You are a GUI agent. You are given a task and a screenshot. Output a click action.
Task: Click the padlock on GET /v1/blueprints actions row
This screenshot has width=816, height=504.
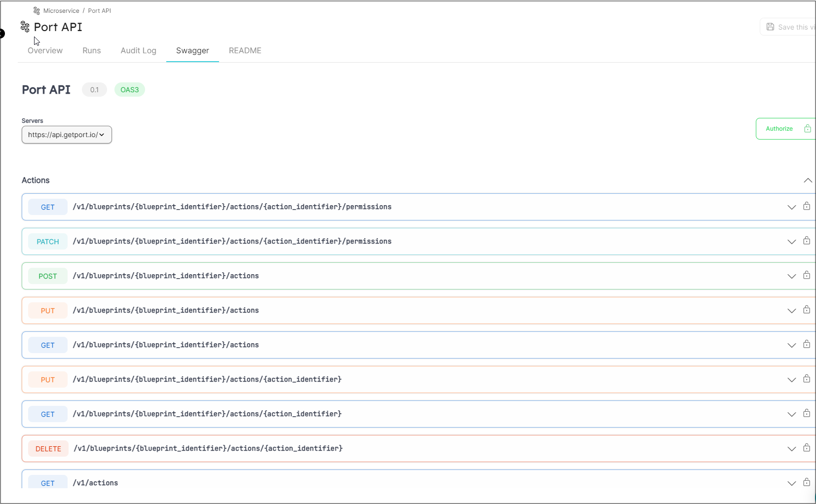(807, 344)
